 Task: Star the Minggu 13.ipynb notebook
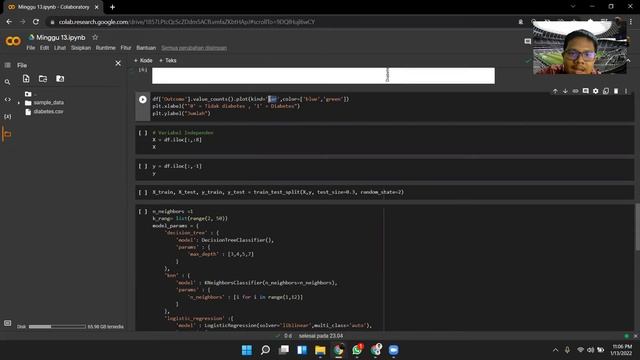(x=95, y=37)
